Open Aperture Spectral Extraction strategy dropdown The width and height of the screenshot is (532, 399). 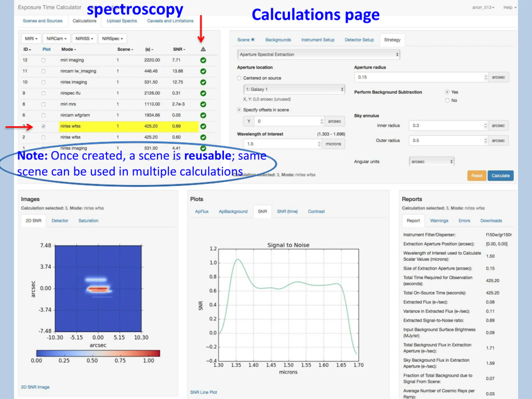[318, 54]
